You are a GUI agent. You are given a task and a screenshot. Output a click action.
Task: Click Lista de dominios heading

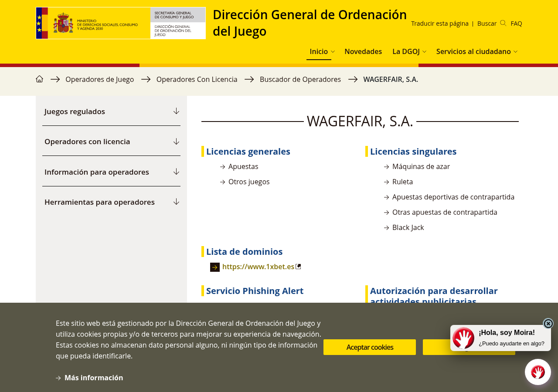244,252
